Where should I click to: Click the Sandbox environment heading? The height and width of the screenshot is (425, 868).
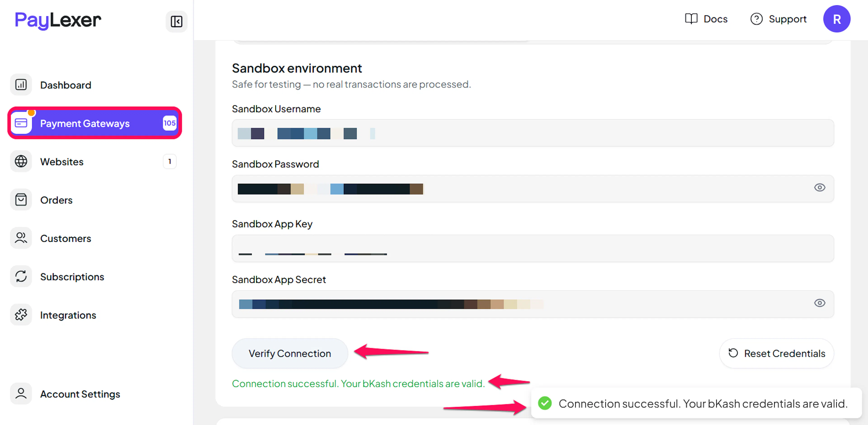(x=297, y=68)
